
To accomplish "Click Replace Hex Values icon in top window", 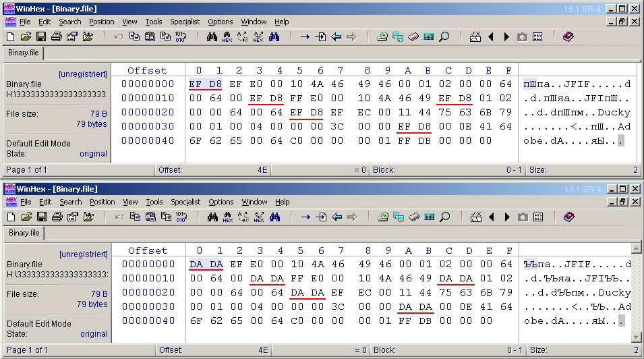I will (x=258, y=37).
